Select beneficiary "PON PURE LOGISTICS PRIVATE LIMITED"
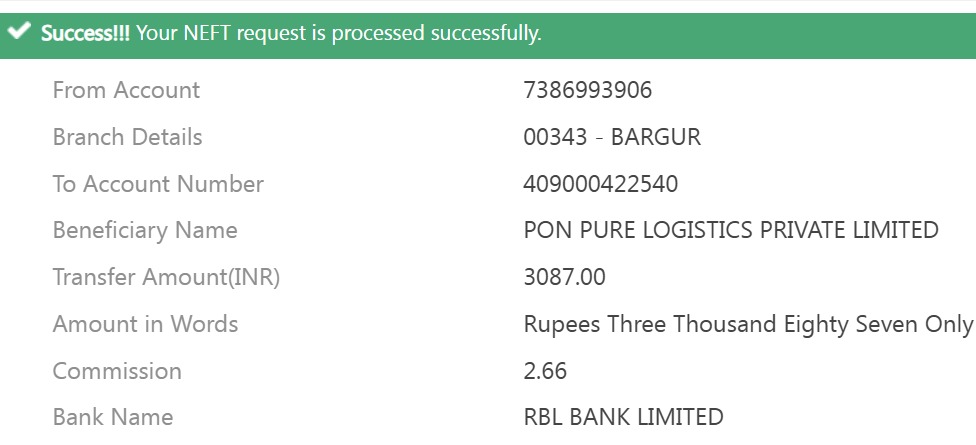Viewport: 976px width, 445px height. point(731,230)
